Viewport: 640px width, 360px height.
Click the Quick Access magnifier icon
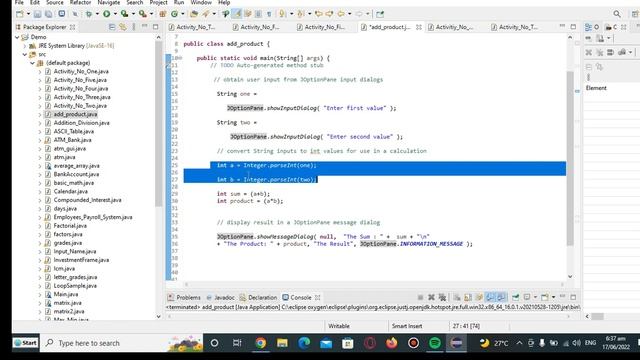click(617, 14)
